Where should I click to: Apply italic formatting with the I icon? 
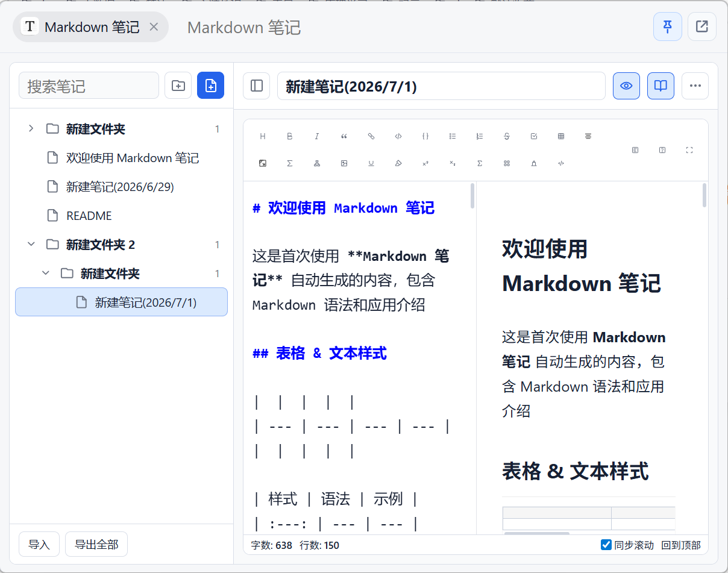317,137
